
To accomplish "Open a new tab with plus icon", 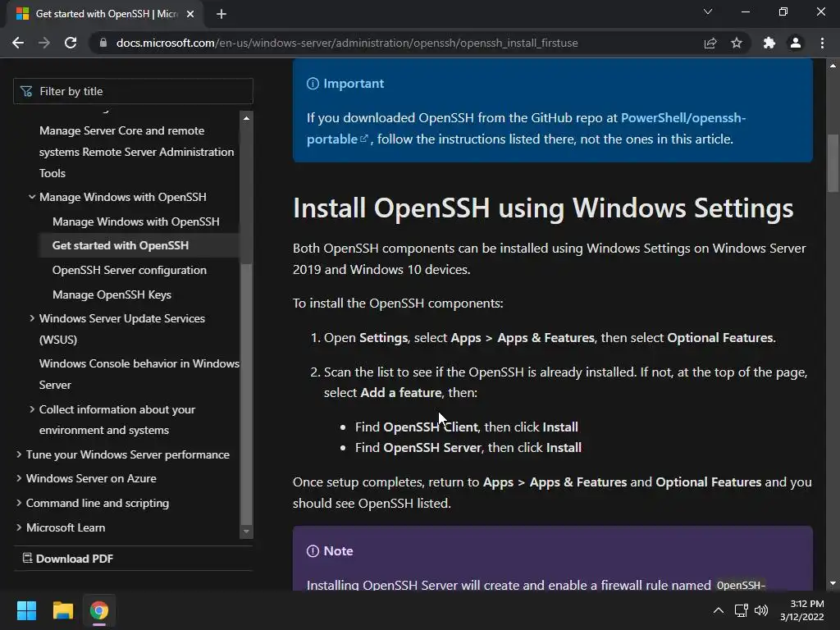I will (221, 13).
